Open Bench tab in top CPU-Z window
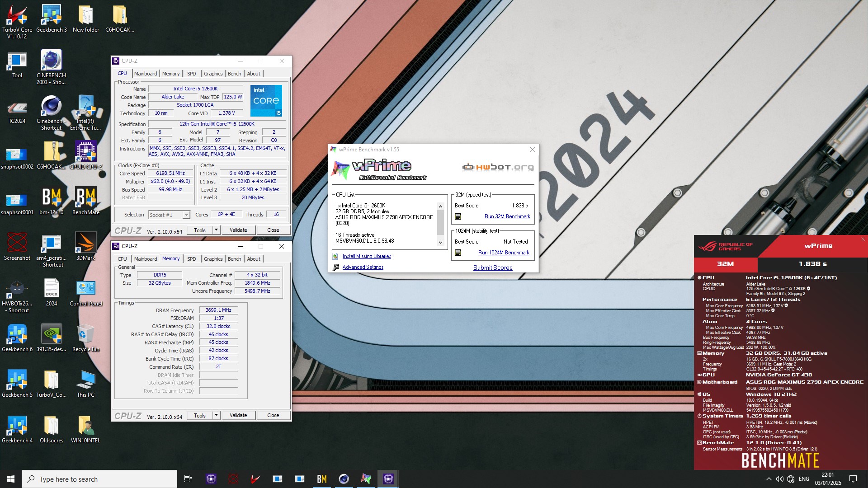 [234, 74]
